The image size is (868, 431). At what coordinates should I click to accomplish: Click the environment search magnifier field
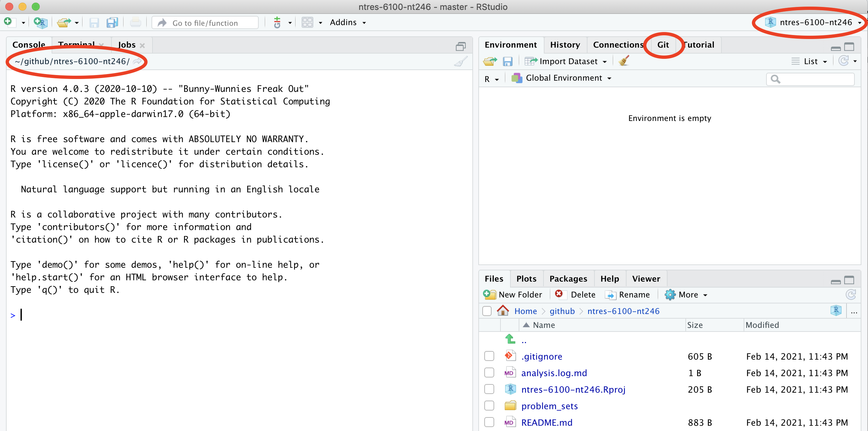pyautogui.click(x=810, y=79)
